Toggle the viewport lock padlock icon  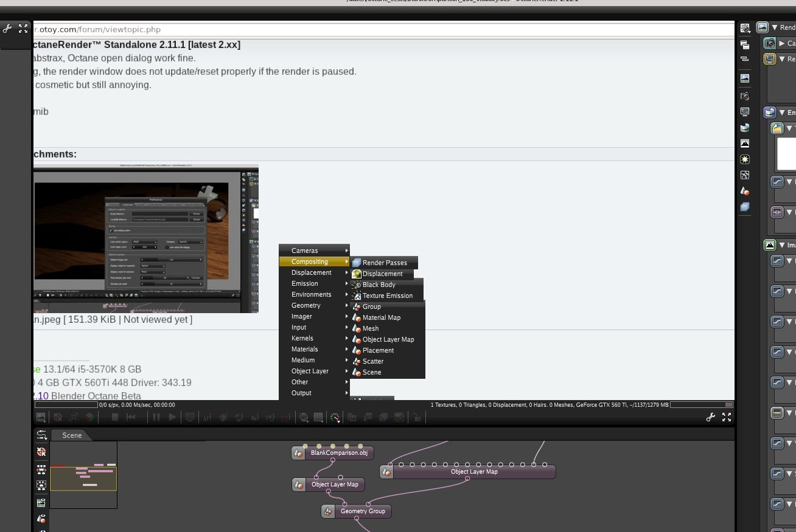416,417
